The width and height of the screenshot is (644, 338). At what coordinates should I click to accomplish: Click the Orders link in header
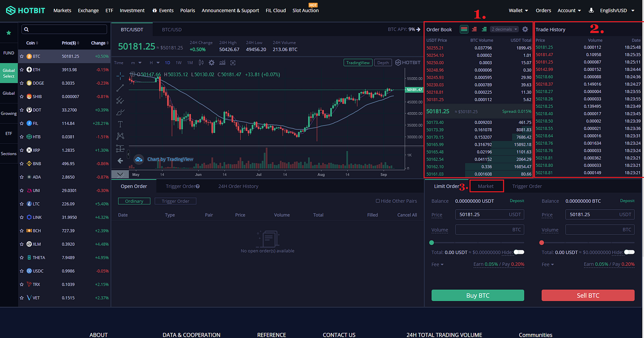pos(543,10)
